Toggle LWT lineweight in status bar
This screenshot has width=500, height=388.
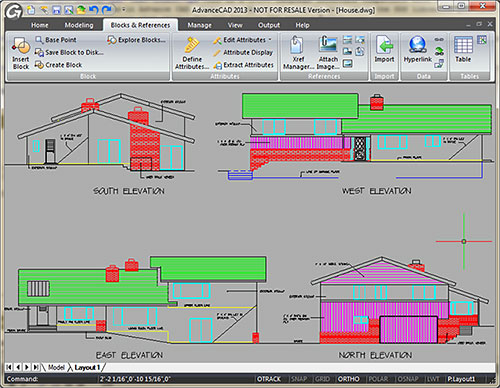433,379
